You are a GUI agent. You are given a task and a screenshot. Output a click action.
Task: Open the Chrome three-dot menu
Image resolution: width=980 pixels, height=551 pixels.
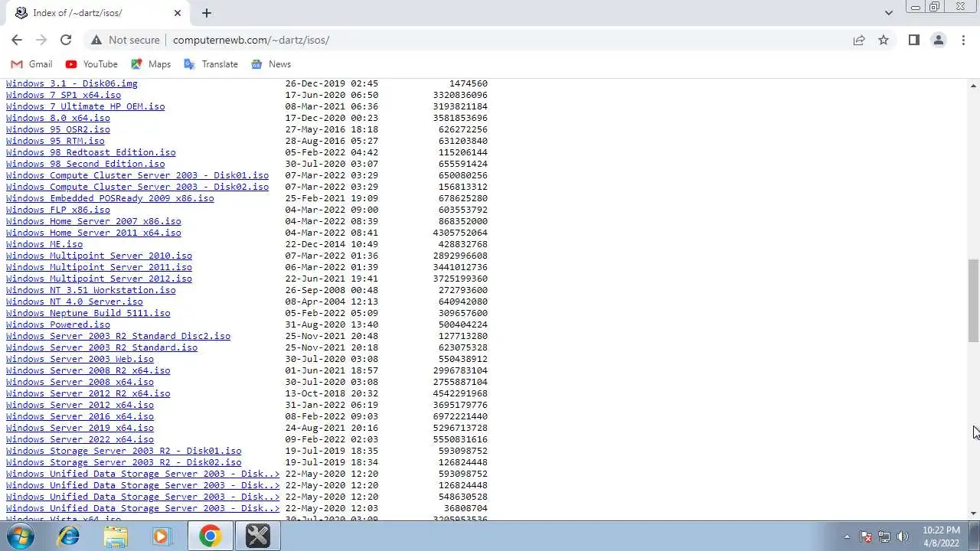(963, 40)
